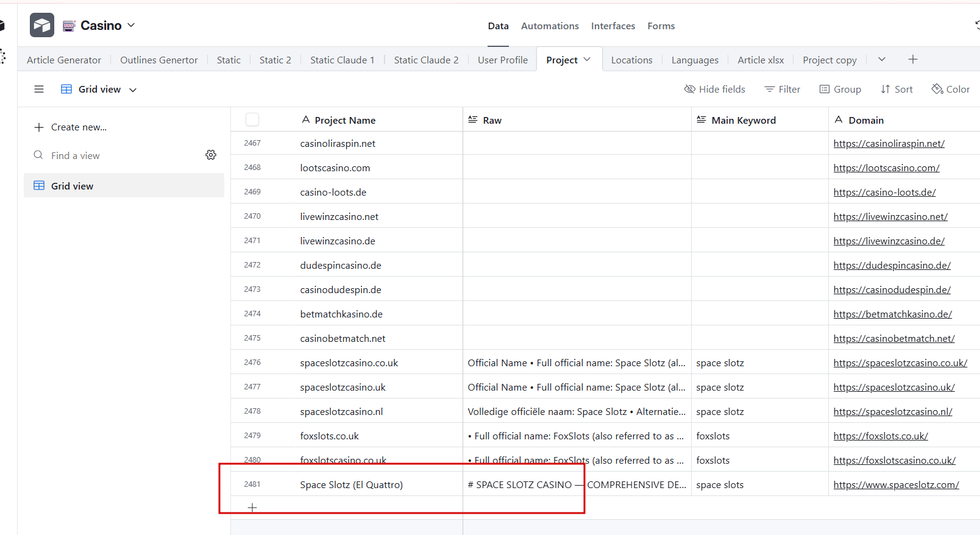Open link https://spaceslotzcasino.nl/
Image resolution: width=980 pixels, height=535 pixels.
[x=893, y=411]
